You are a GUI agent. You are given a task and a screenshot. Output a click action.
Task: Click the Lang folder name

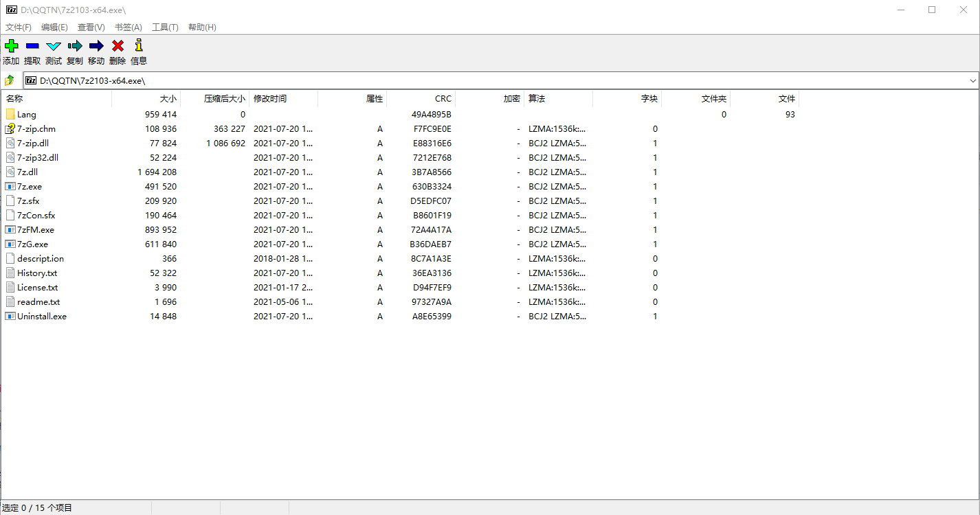pos(27,115)
